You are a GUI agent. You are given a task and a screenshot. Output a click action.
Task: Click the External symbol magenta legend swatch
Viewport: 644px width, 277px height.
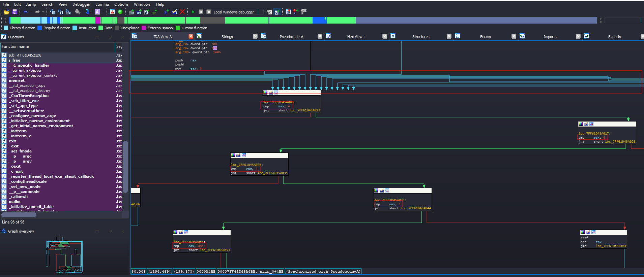point(144,28)
